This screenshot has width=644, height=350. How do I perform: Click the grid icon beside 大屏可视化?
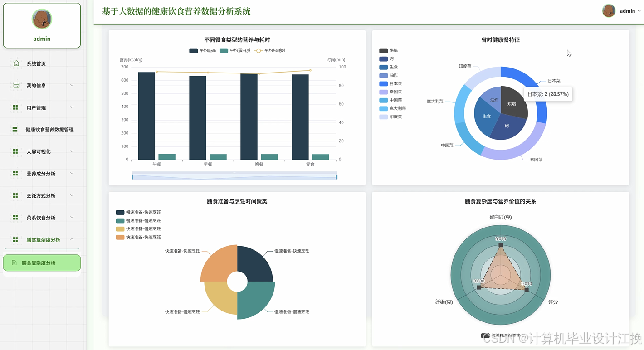click(x=15, y=151)
